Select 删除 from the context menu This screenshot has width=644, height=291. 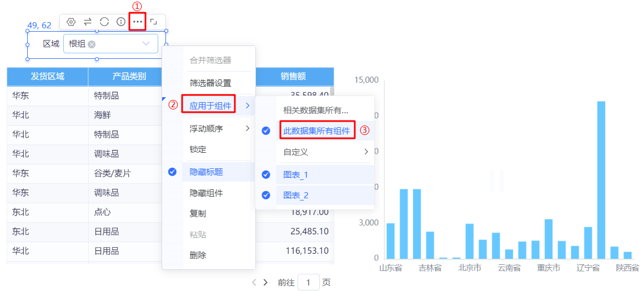click(x=198, y=255)
